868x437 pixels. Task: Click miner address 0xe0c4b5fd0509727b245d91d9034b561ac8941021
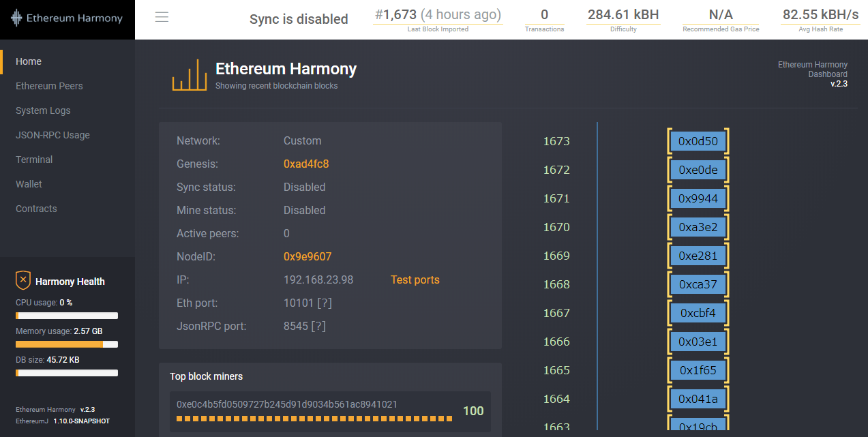pyautogui.click(x=287, y=404)
